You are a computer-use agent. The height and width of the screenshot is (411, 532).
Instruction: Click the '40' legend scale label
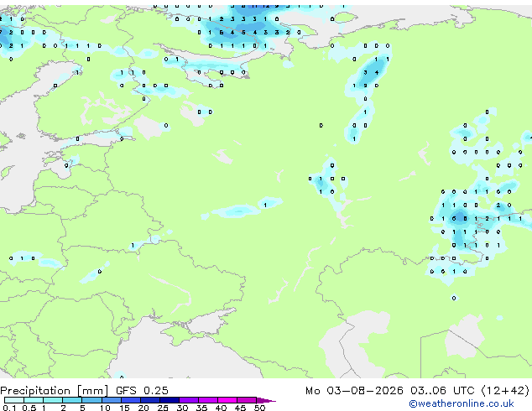tap(221, 408)
